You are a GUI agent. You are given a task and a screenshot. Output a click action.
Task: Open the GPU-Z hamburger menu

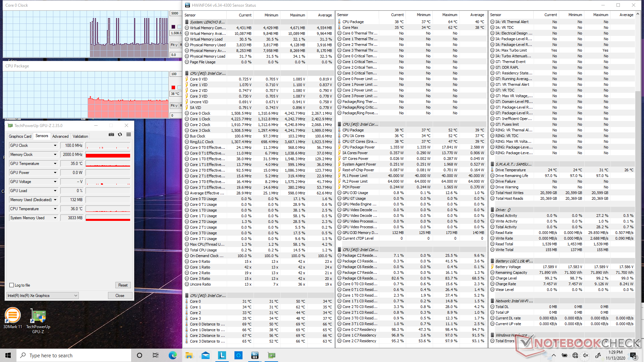[128, 134]
